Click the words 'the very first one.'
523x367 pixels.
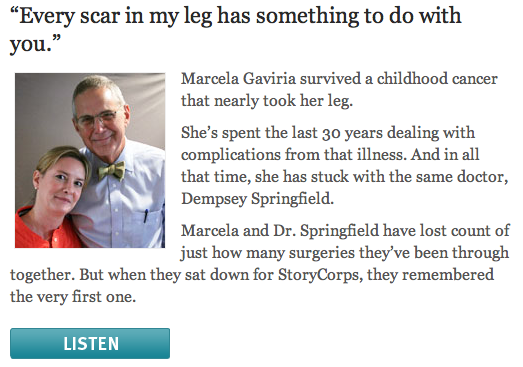pyautogui.click(x=73, y=297)
